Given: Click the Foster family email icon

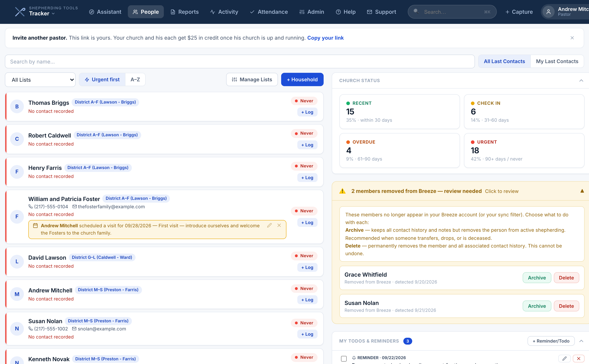Looking at the screenshot, I should (x=74, y=206).
